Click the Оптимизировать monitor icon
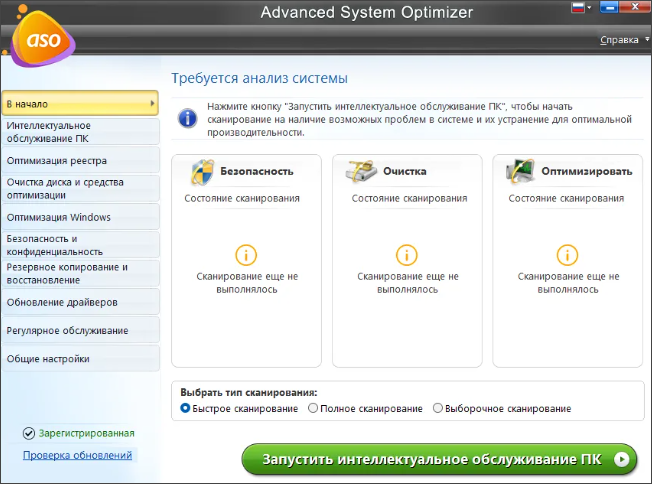This screenshot has width=652, height=484. [520, 171]
